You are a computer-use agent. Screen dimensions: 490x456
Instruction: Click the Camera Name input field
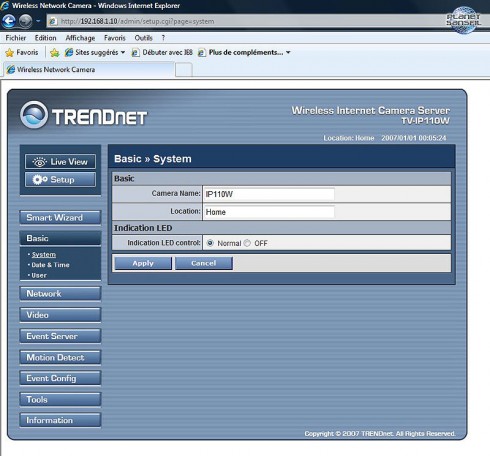point(269,194)
